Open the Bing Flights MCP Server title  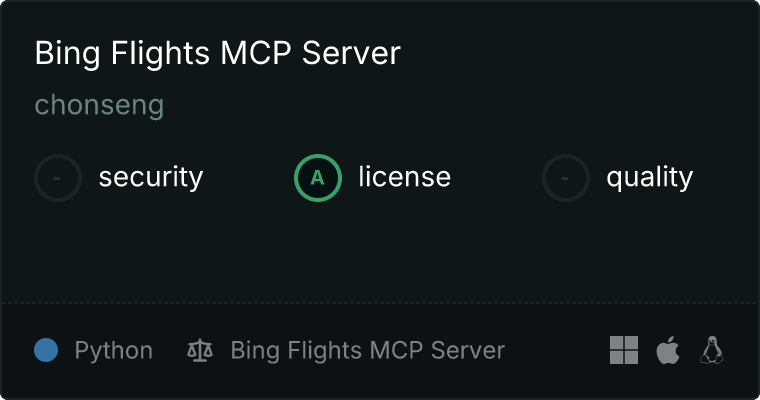pos(218,53)
